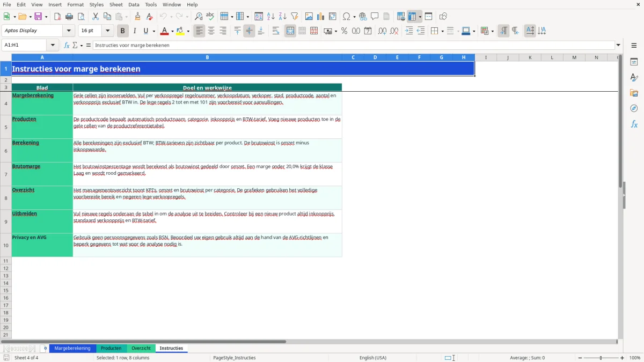The image size is (644, 362).
Task: Open the Open-file dropdown arrow
Action: click(30, 17)
